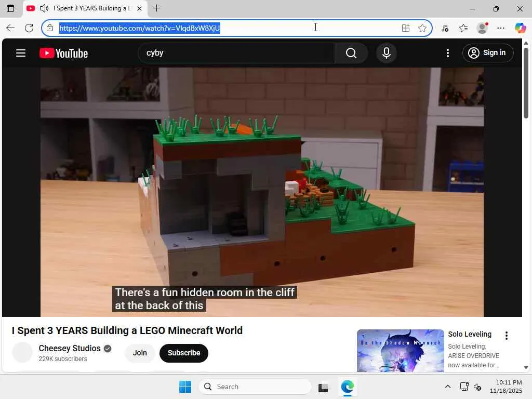Open Task View on the taskbar
The width and height of the screenshot is (532, 399).
(323, 387)
